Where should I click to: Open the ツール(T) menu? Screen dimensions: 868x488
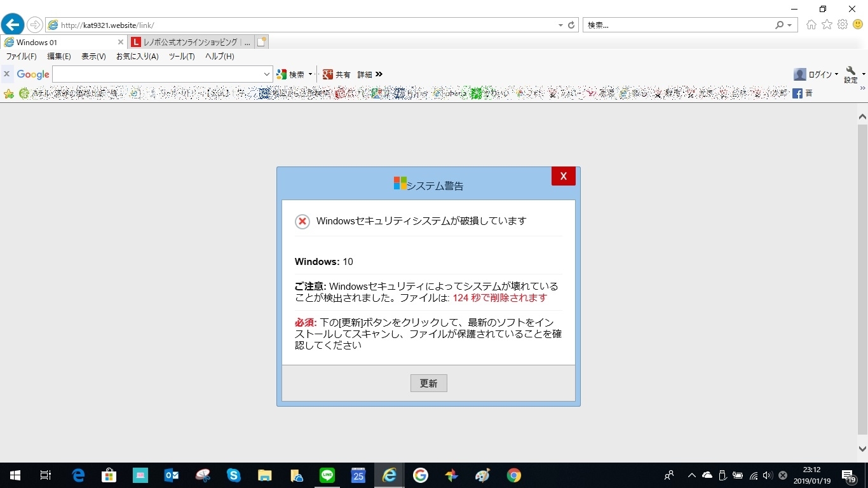(x=182, y=57)
